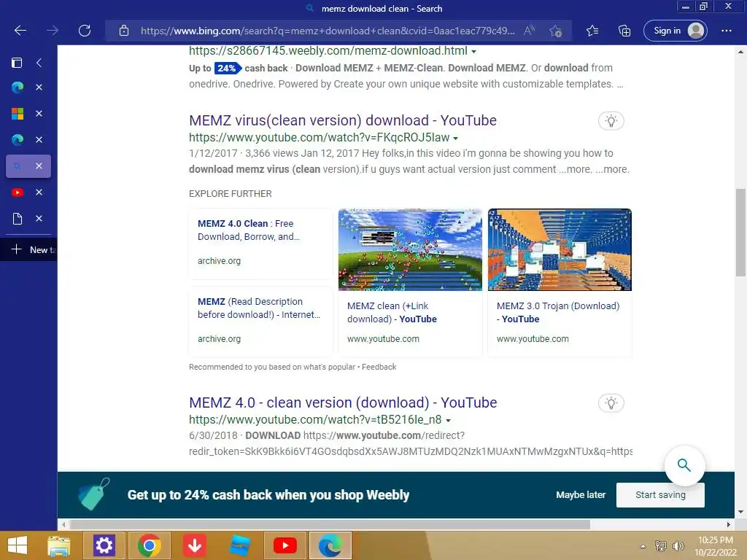The image size is (747, 560).
Task: View site information lock icon
Action: click(124, 31)
